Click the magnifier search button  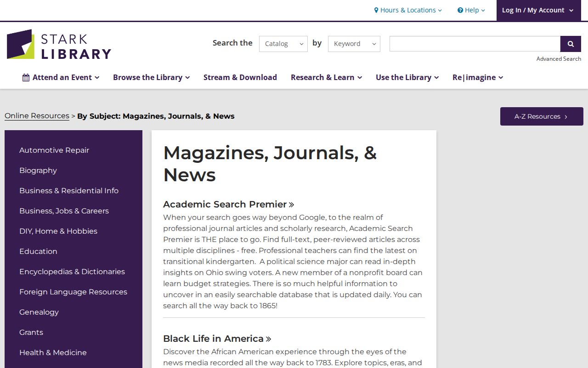point(571,44)
